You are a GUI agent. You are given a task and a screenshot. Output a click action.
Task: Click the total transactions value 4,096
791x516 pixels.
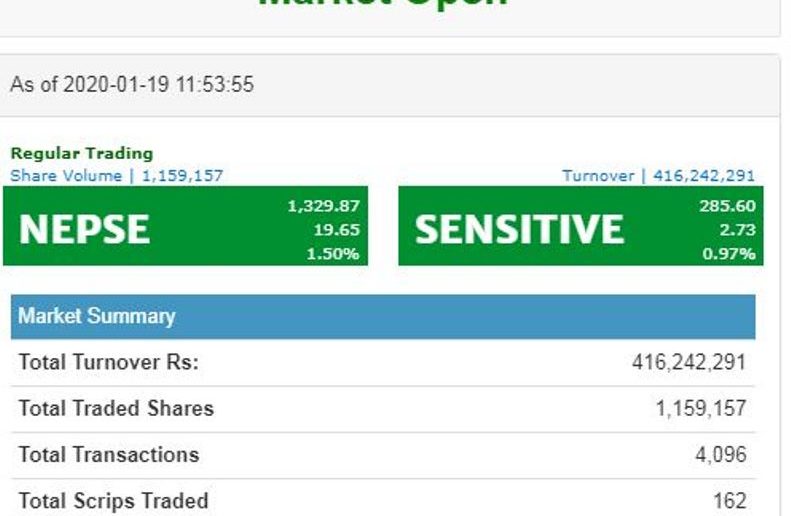pyautogui.click(x=720, y=455)
